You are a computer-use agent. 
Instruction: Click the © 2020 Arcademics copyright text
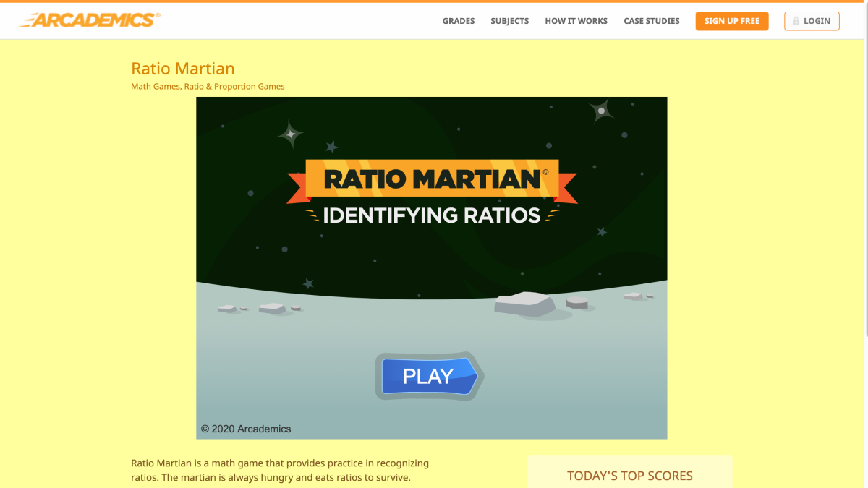[245, 429]
